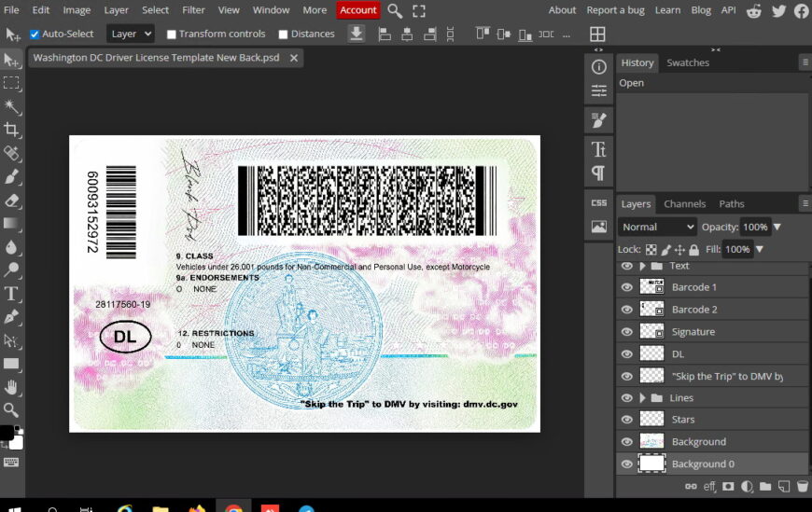Click the grid layout icon in options bar
The image size is (812, 512).
pos(597,35)
